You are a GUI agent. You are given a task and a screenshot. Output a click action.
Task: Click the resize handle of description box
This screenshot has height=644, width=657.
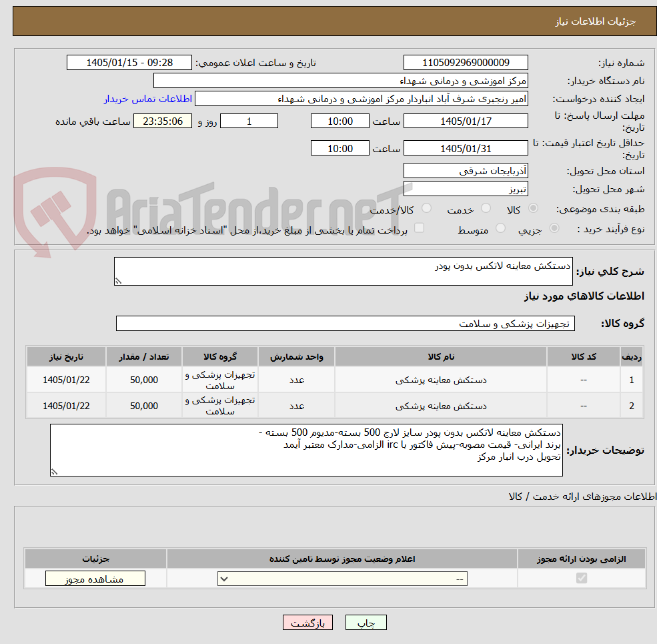pyautogui.click(x=118, y=281)
